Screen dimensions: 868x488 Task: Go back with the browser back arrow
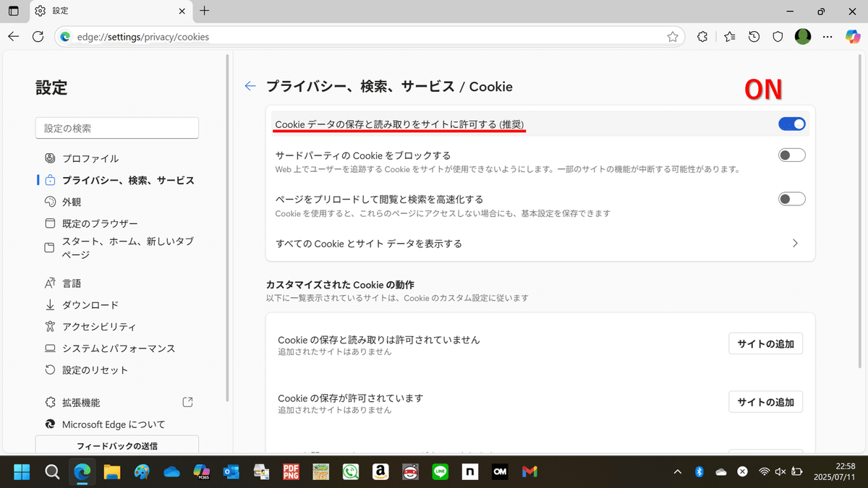(x=14, y=36)
